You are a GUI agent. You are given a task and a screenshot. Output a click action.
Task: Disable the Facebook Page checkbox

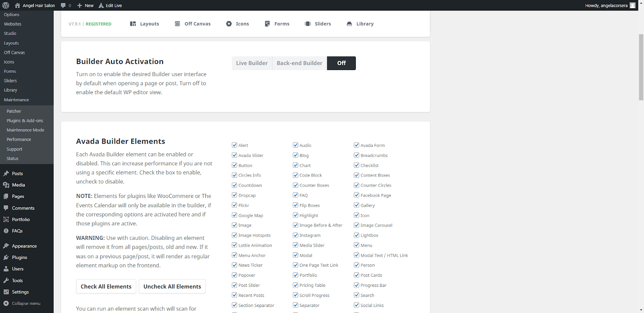click(357, 195)
